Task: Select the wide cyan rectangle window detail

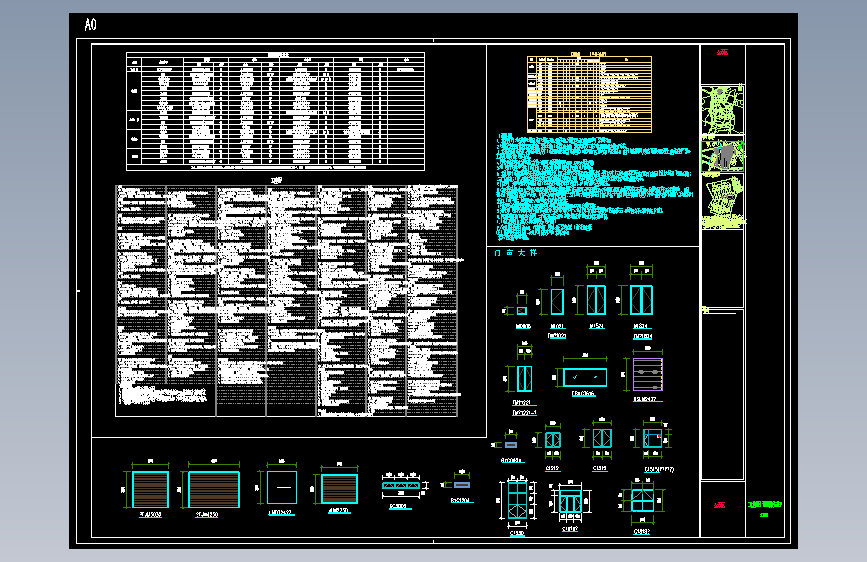Action: point(585,377)
